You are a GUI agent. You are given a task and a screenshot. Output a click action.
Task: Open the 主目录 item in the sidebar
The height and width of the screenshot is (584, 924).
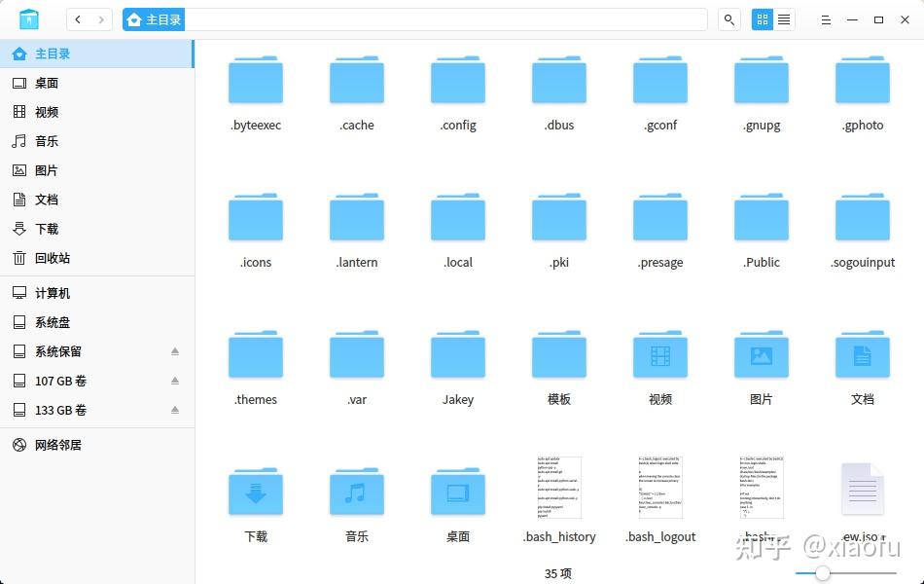click(x=47, y=54)
